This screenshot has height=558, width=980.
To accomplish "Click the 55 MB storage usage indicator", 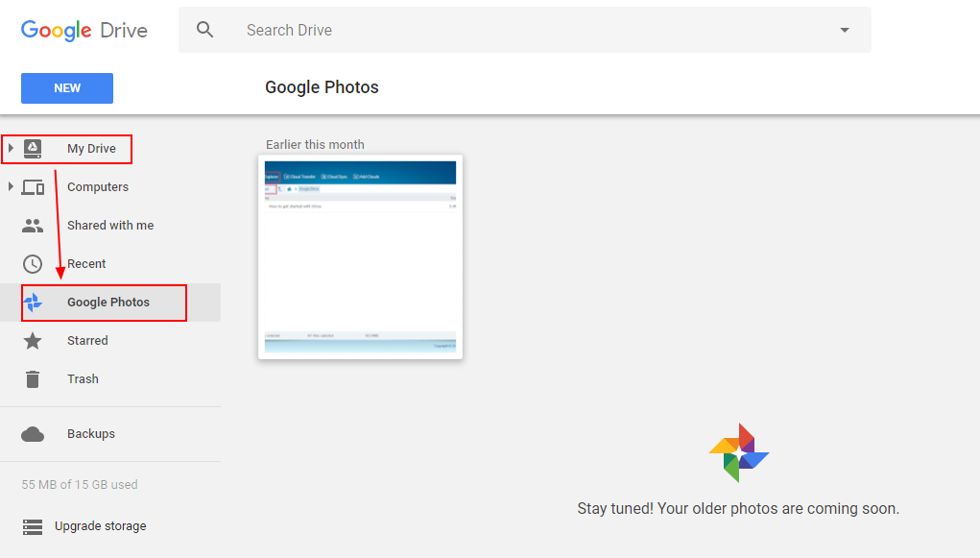I will point(79,484).
